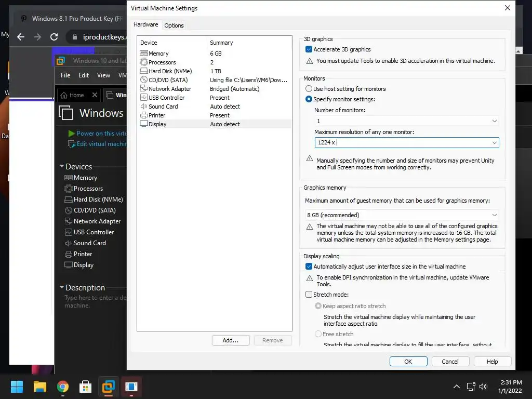The height and width of the screenshot is (399, 532).
Task: Click Power on this virtual machine link
Action: (101, 134)
